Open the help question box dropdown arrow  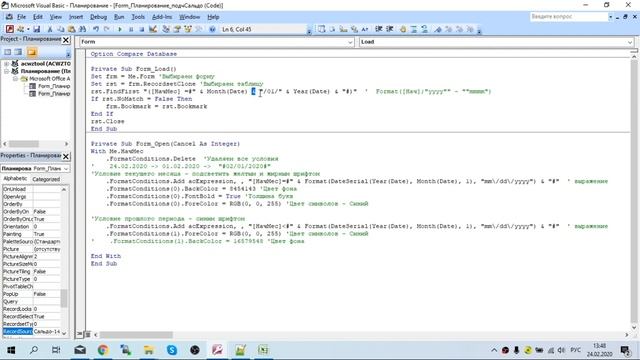coord(611,17)
